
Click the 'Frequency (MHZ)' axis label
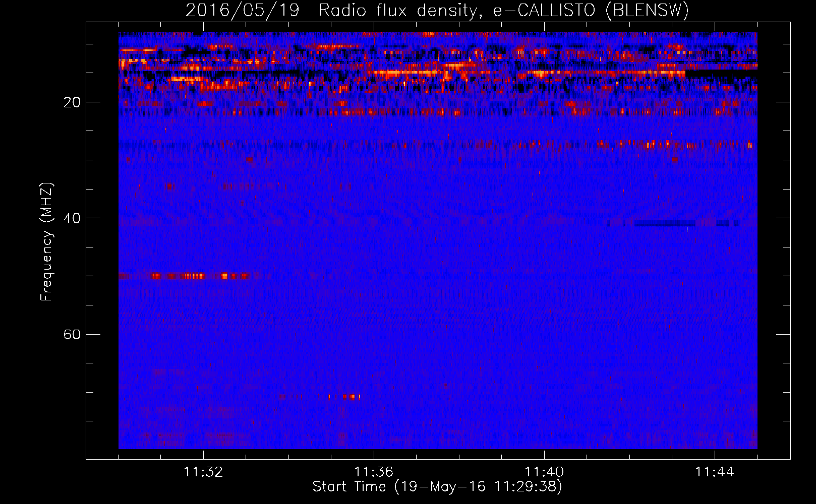[46, 242]
